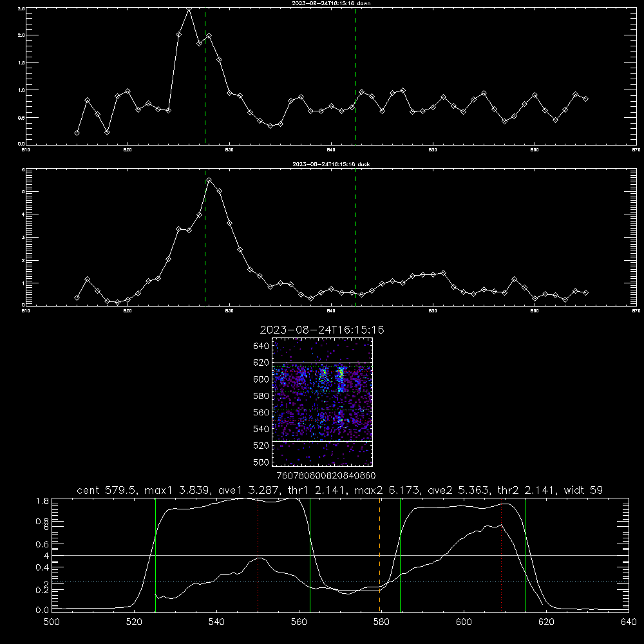Viewport: 644px width, 644px height.
Task: Click the spectral image y-axis label 600
Action: click(261, 379)
